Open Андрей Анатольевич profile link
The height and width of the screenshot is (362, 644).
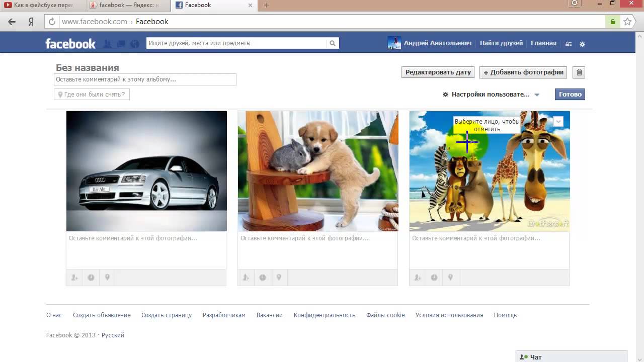pyautogui.click(x=437, y=43)
